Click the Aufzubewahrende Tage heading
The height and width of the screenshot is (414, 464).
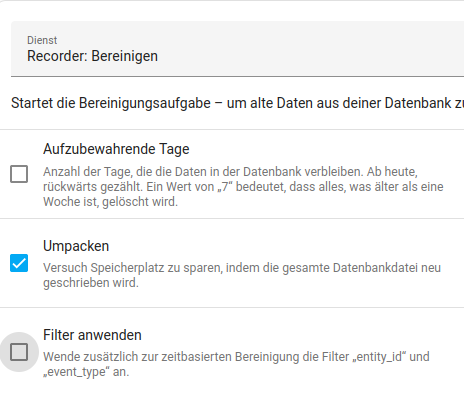point(116,149)
